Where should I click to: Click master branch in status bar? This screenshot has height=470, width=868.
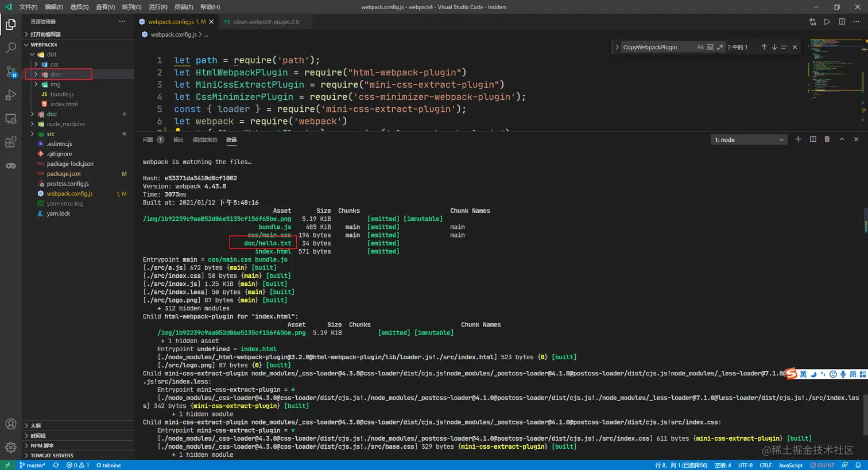[33, 465]
